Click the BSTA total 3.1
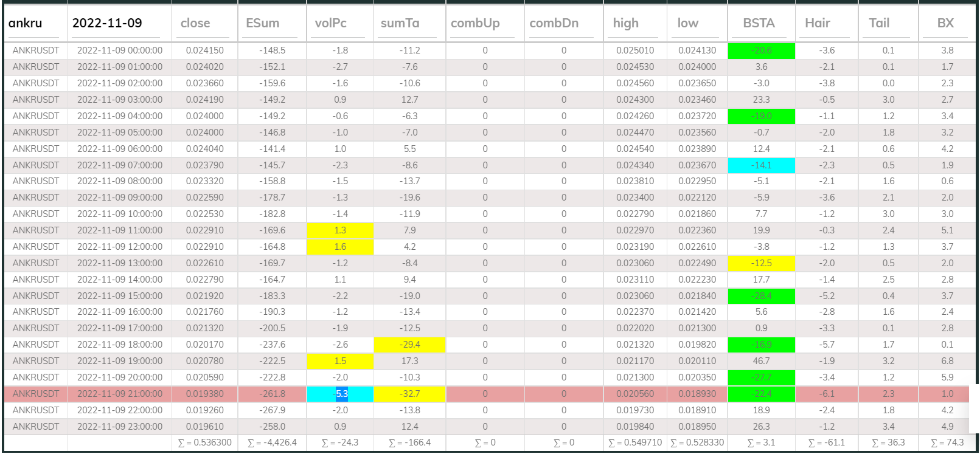 tap(761, 442)
